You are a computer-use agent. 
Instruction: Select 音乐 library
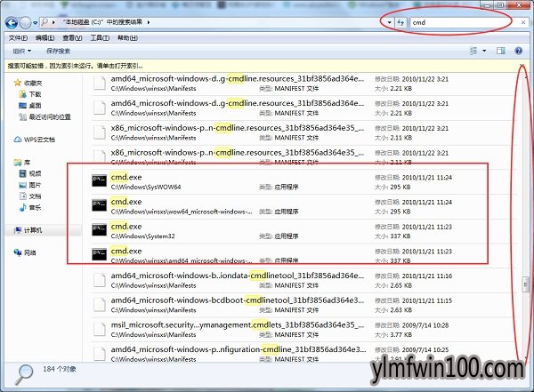30,207
